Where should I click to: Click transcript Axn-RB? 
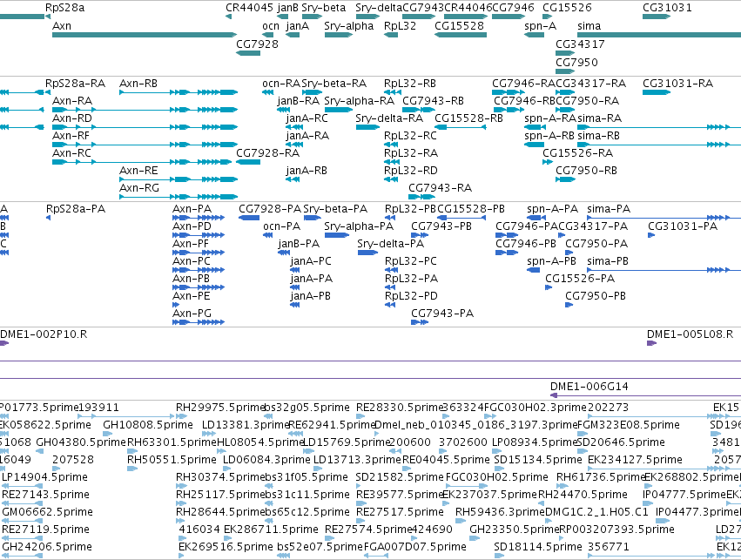point(179,92)
